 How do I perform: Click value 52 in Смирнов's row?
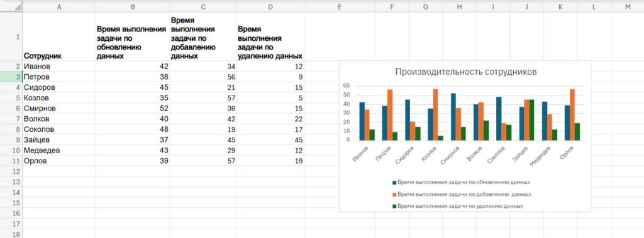pos(133,109)
